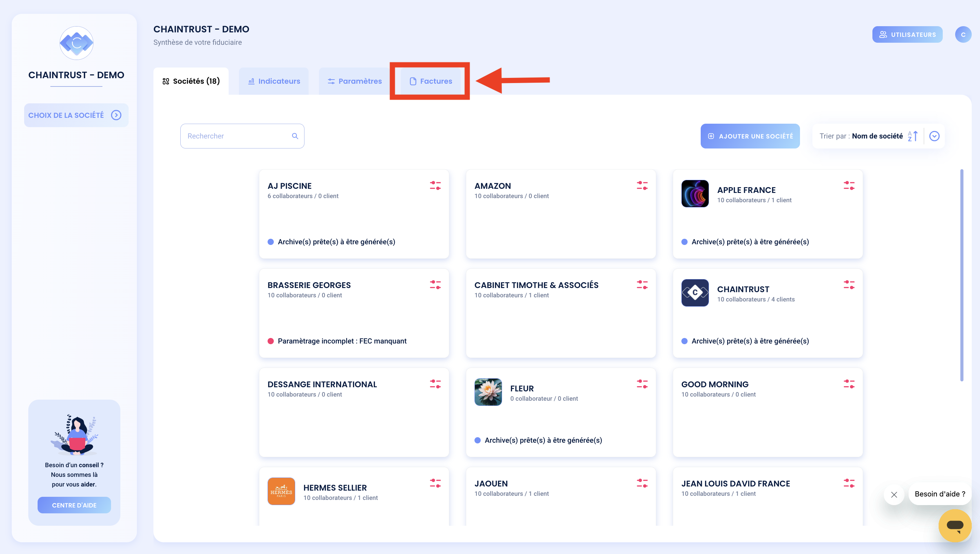Screen dimensions: 980x554
Task: Open the AMAZON company card
Action: coord(561,214)
